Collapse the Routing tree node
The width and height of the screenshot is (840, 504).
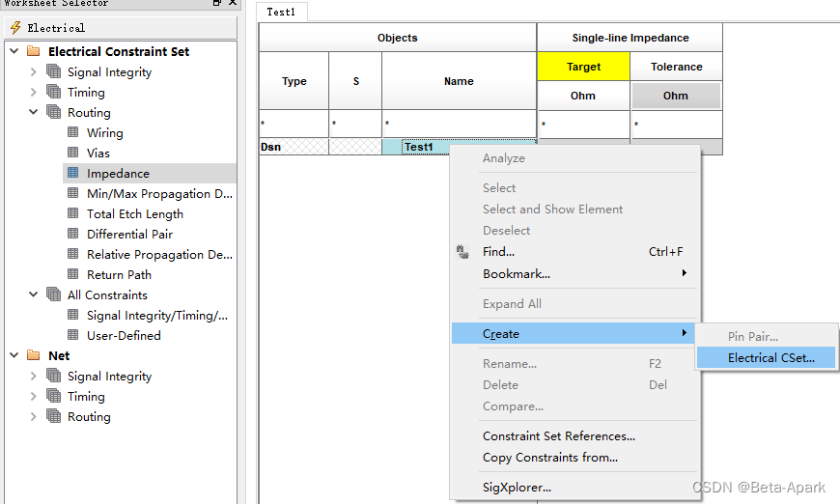pos(34,113)
